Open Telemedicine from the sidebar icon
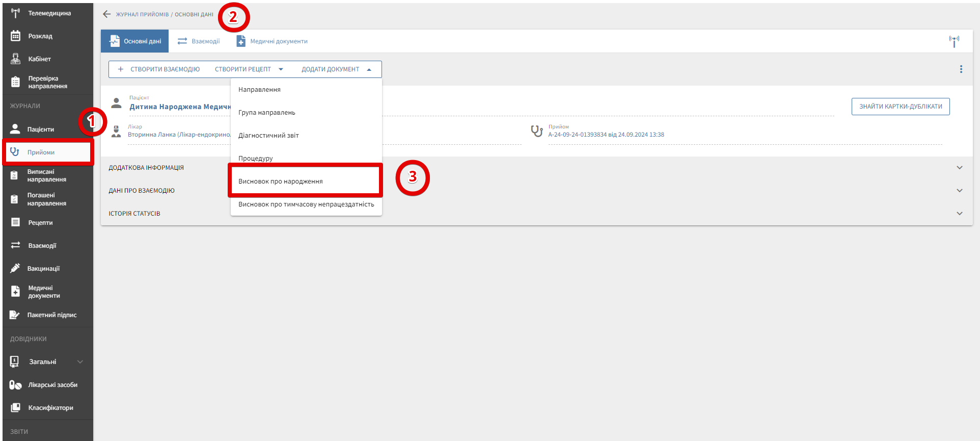980x441 pixels. 15,13
